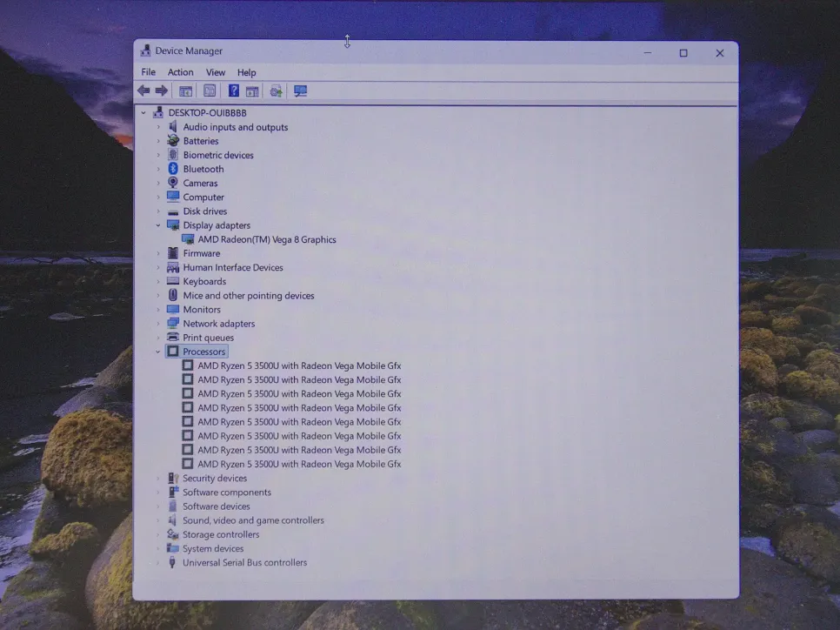Click the Cameras category icon
This screenshot has width=840, height=630.
pyautogui.click(x=172, y=183)
